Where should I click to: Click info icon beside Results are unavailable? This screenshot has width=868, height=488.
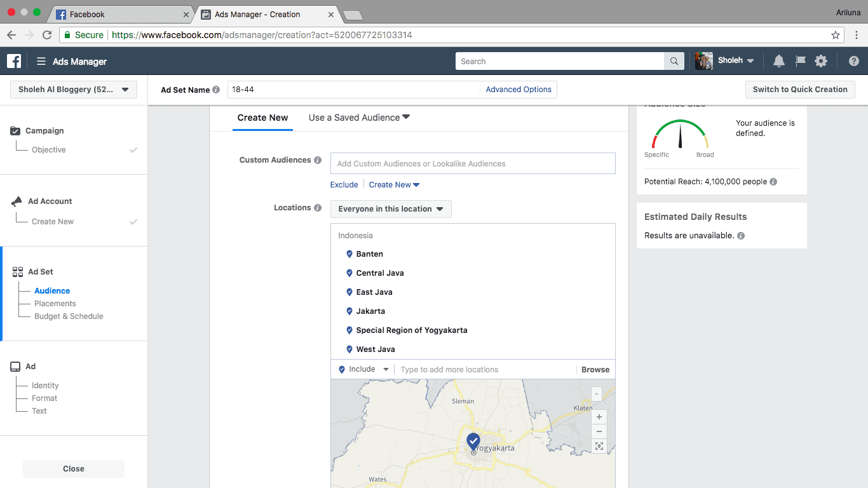741,236
